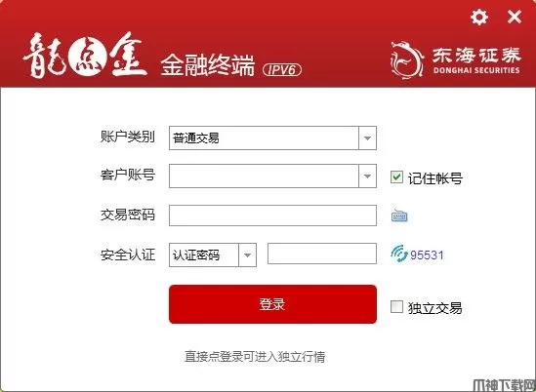
Task: Expand the 客户账号 dropdown arrow
Action: [367, 176]
